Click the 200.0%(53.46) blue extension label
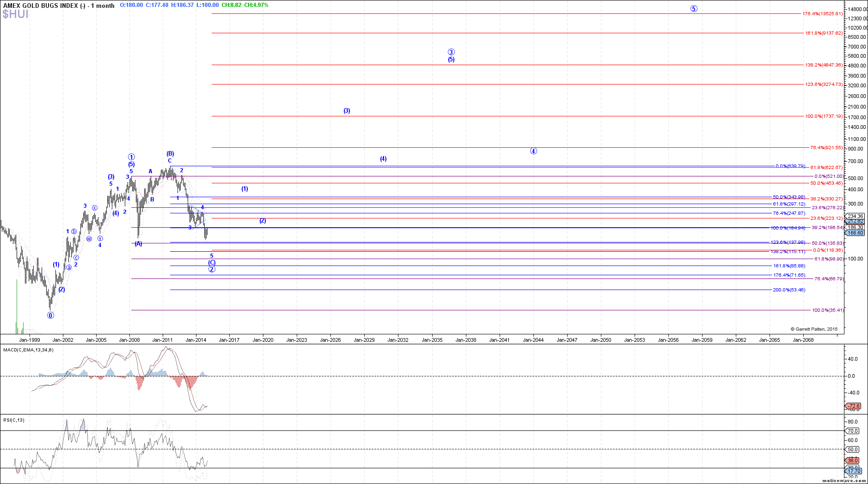This screenshot has height=484, width=868. (x=789, y=290)
